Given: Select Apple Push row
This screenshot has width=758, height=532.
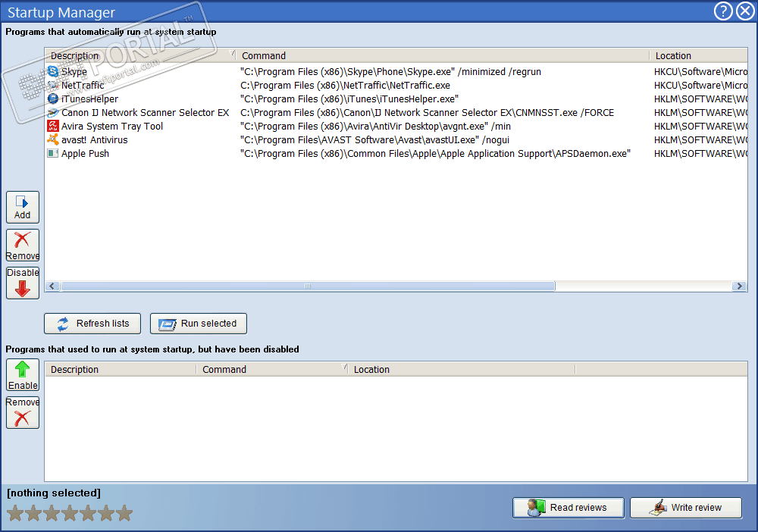Looking at the screenshot, I should [85, 154].
